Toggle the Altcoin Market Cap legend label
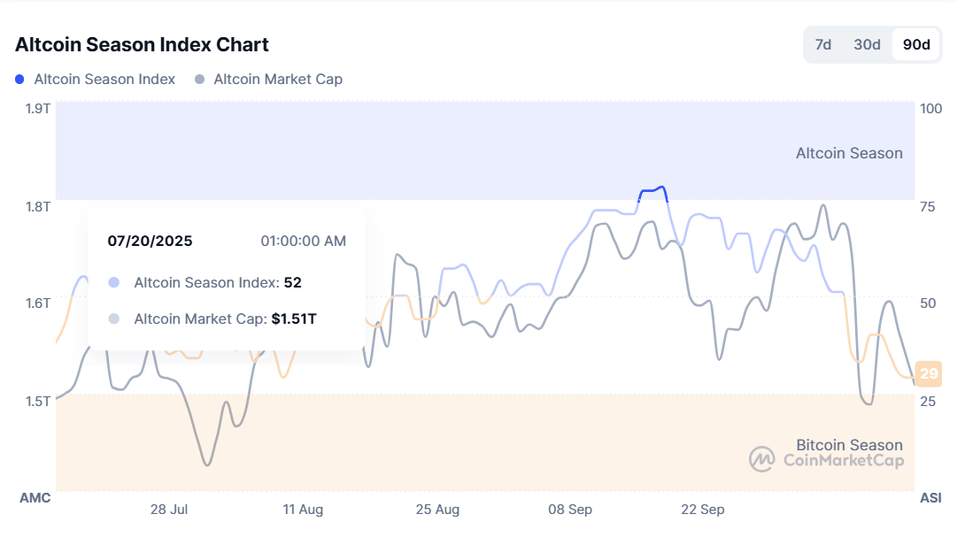The width and height of the screenshot is (957, 560). click(x=278, y=80)
